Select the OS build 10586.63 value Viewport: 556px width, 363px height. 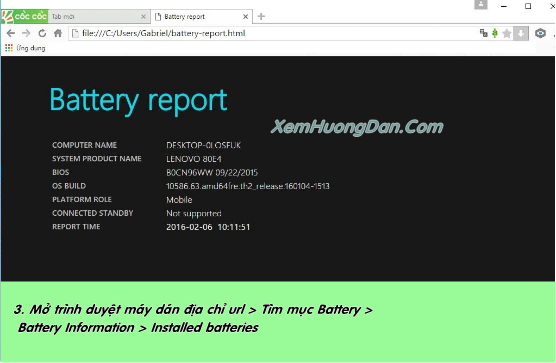pos(248,186)
